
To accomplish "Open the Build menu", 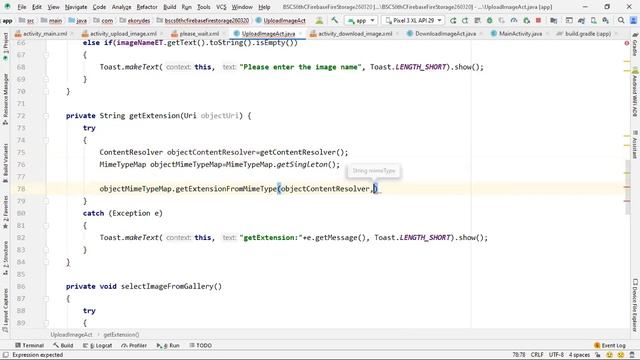I will [169, 7].
